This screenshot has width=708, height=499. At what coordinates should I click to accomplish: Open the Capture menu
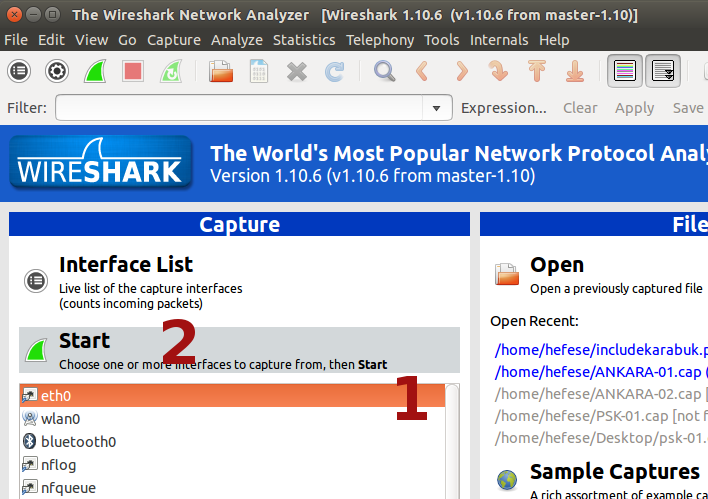pos(174,40)
